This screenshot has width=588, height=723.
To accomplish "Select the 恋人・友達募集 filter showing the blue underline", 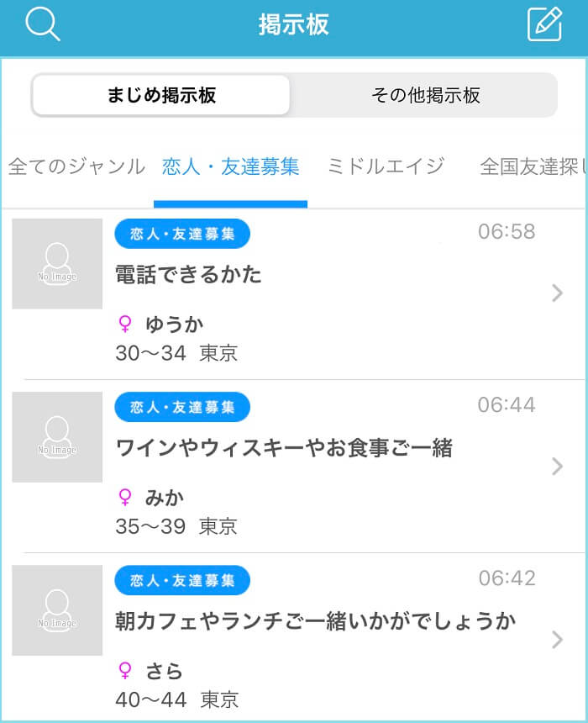I will (x=230, y=166).
